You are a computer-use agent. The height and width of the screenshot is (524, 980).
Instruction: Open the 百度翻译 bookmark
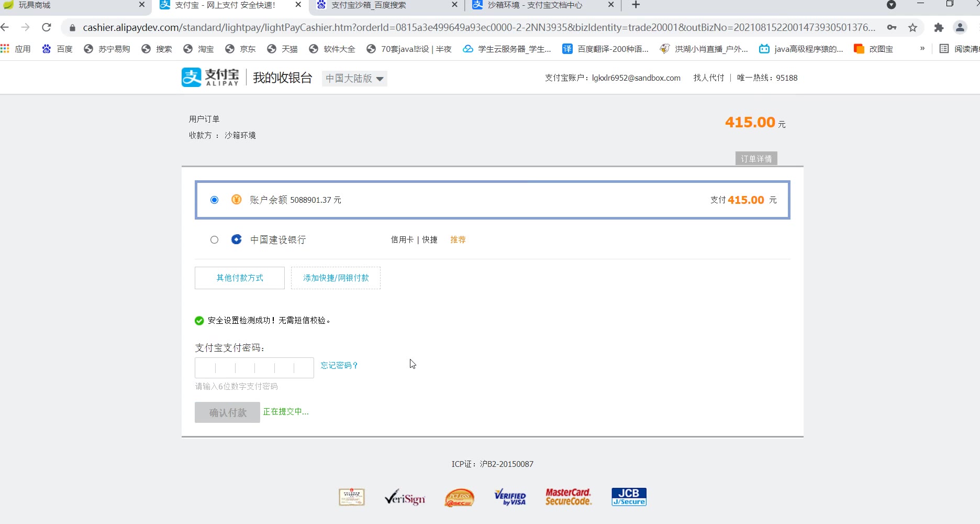coord(605,49)
